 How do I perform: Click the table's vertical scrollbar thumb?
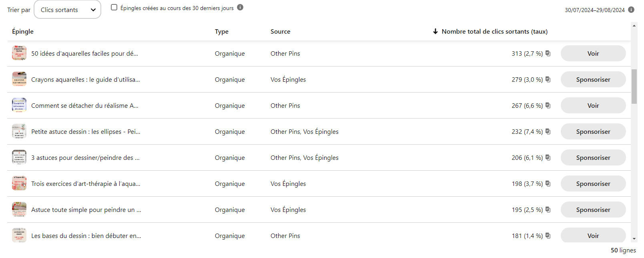click(634, 87)
